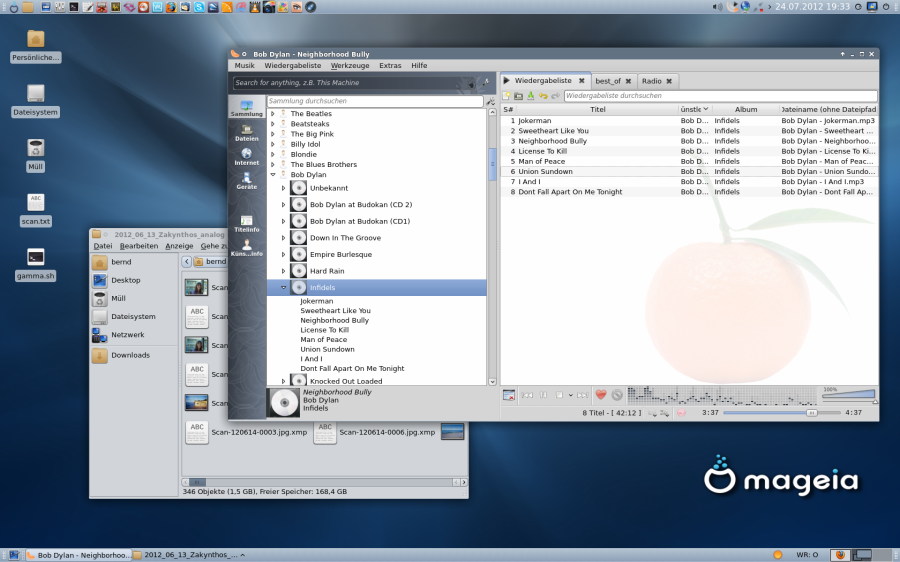Open Datei menu in file manager
This screenshot has width=900, height=562.
click(x=103, y=246)
